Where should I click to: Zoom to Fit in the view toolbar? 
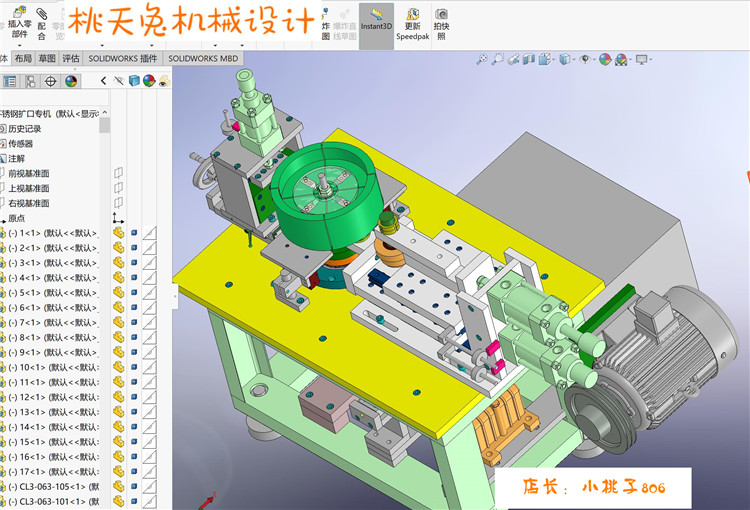click(482, 59)
